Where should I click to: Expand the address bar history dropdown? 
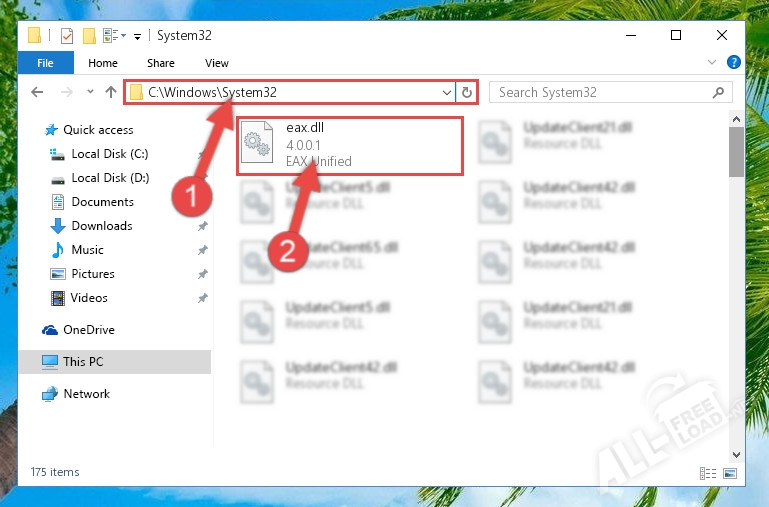coord(446,92)
